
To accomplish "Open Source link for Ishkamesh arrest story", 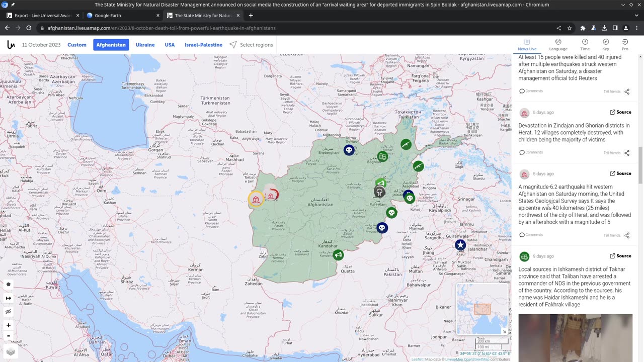I will tap(620, 256).
